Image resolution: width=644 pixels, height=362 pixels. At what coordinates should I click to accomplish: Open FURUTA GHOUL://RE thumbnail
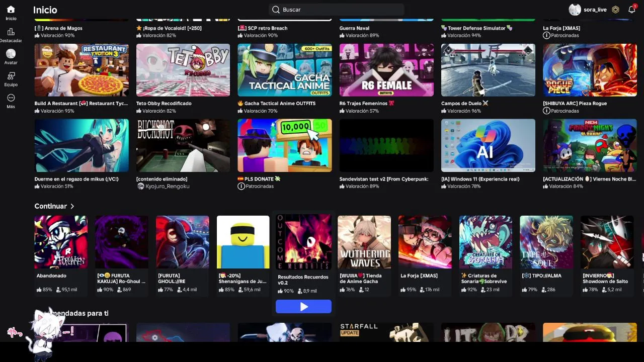(182, 242)
